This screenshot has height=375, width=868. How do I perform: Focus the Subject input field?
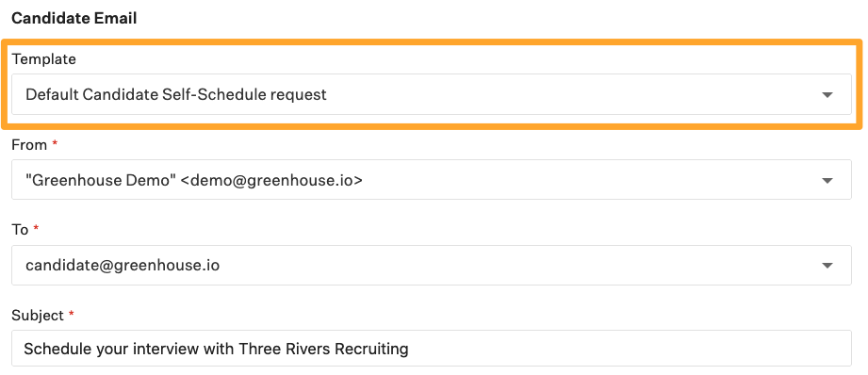pos(432,349)
